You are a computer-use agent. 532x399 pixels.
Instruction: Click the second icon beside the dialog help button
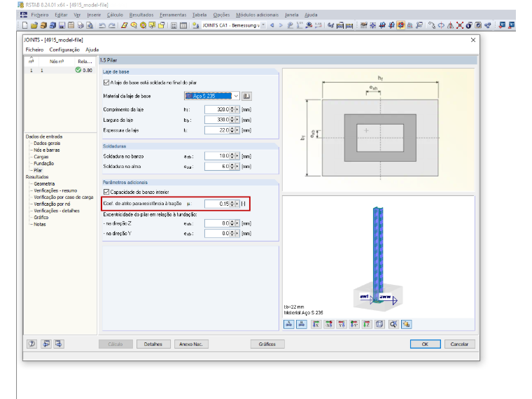(x=46, y=344)
